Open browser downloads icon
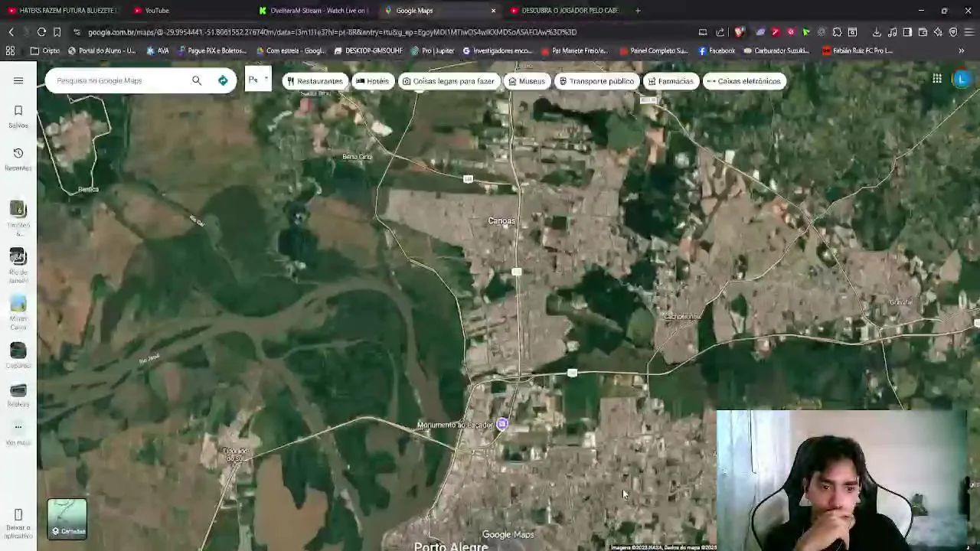 coord(877,32)
